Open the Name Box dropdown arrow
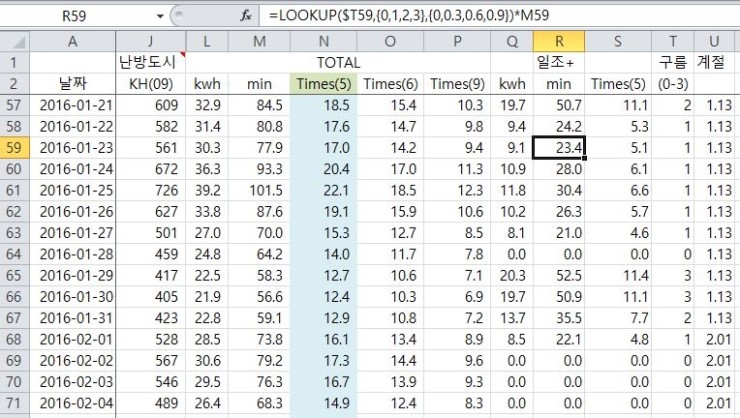Screen dimensions: 740x418 click(x=160, y=16)
